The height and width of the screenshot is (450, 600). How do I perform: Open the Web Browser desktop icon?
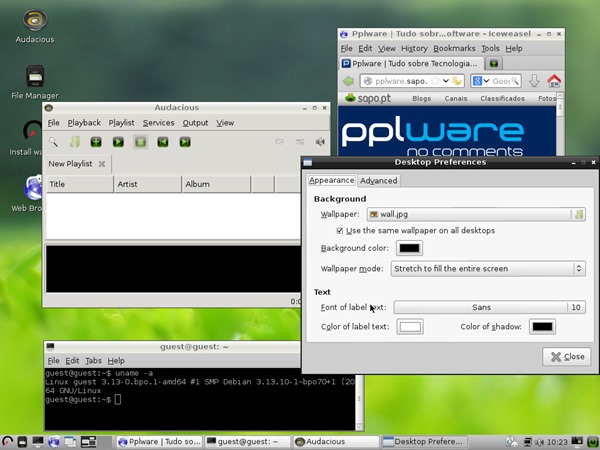click(27, 193)
